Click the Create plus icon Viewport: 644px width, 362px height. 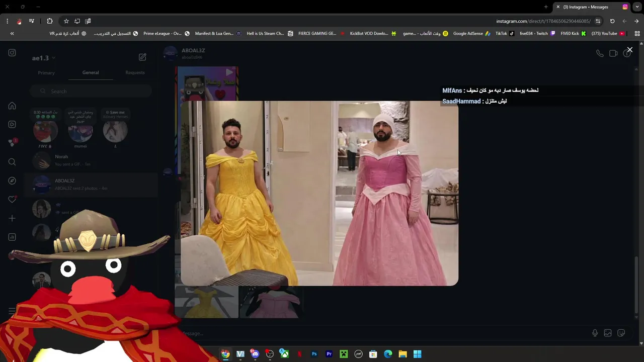coord(12,218)
